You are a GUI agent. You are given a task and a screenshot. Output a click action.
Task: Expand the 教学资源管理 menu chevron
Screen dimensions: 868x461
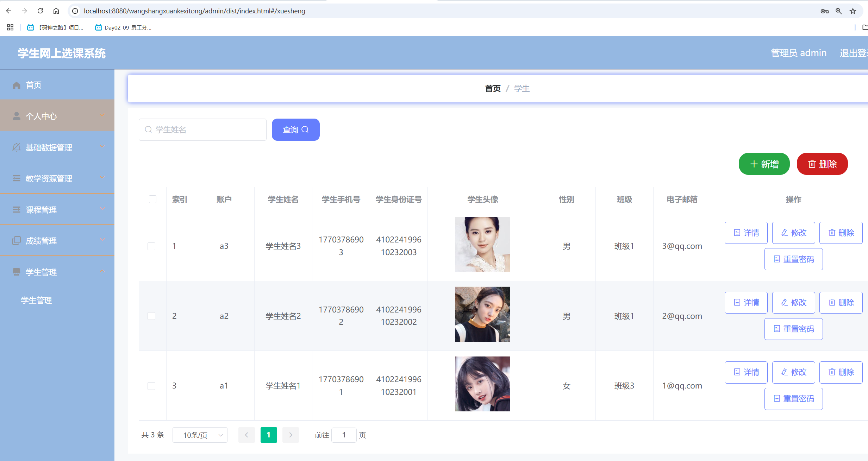[x=102, y=177]
